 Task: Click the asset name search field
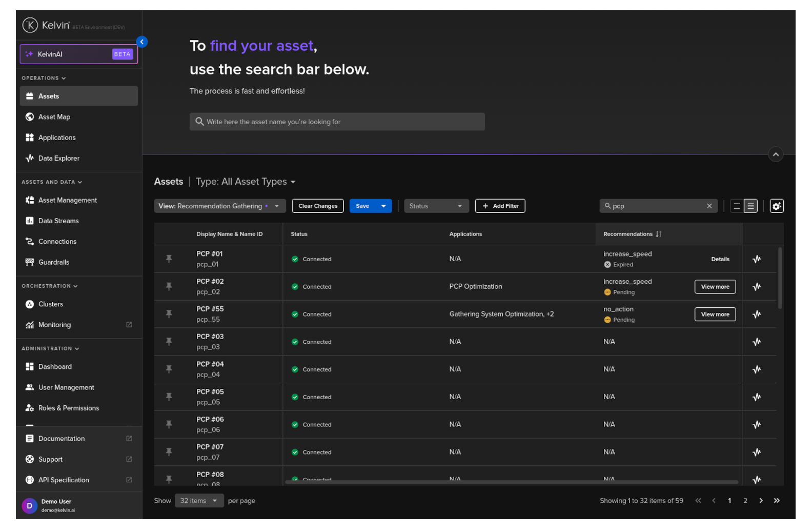click(x=337, y=122)
